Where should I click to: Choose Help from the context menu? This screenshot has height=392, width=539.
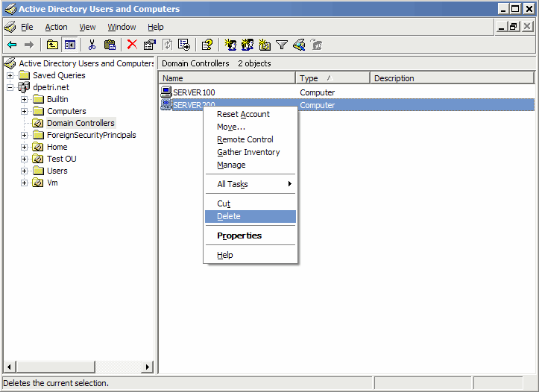(x=250, y=255)
